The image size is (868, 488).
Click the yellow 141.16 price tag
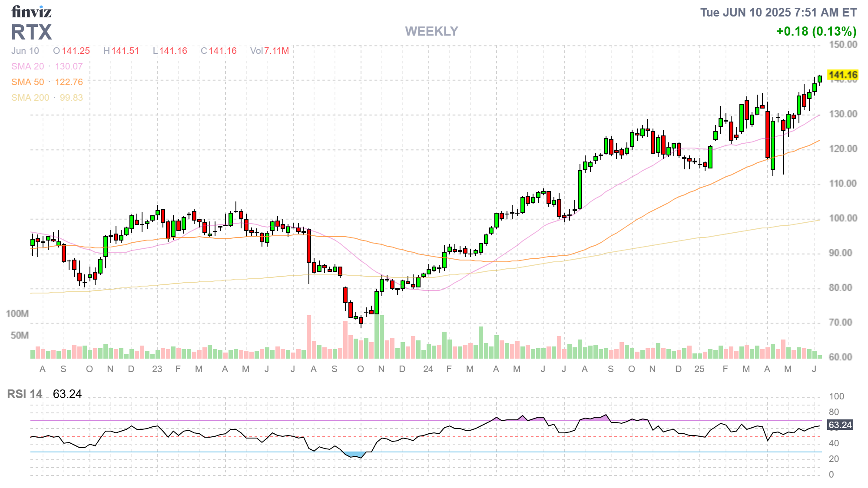[842, 75]
